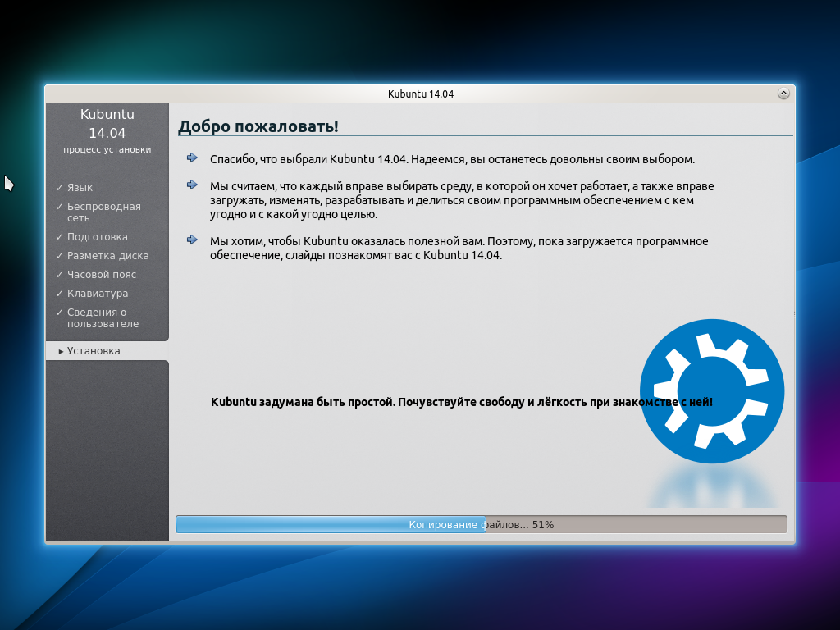This screenshot has width=840, height=630.
Task: Click the arrow bullet beside 'Мы считаем'
Action: pyautogui.click(x=192, y=185)
